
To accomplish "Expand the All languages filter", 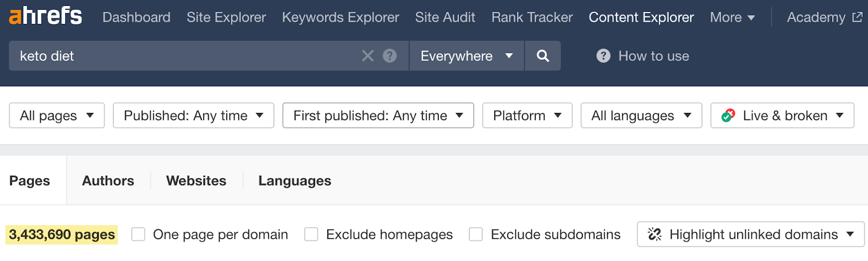I will 641,116.
